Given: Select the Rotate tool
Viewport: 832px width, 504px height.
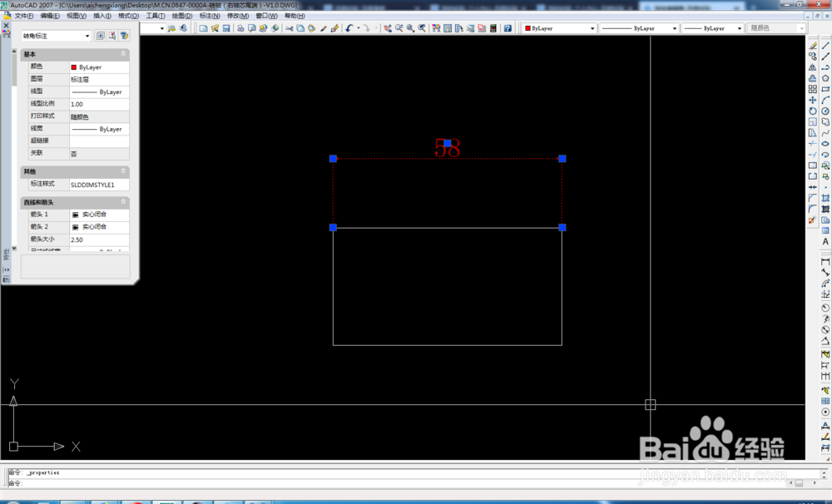Looking at the screenshot, I should click(812, 111).
